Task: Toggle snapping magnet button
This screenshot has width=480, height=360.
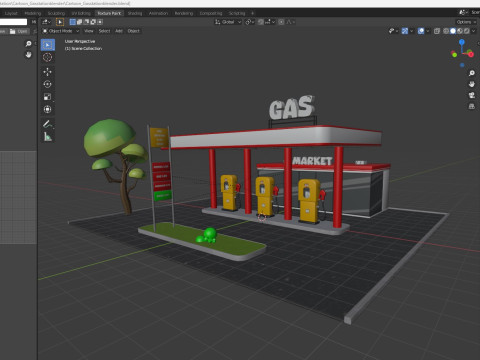Action: click(x=260, y=22)
